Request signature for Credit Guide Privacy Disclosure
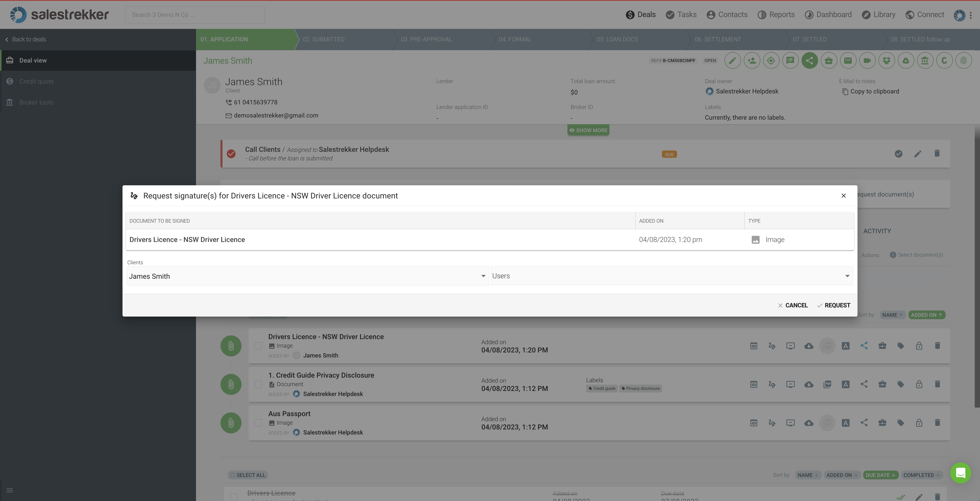980x501 pixels. [772, 384]
